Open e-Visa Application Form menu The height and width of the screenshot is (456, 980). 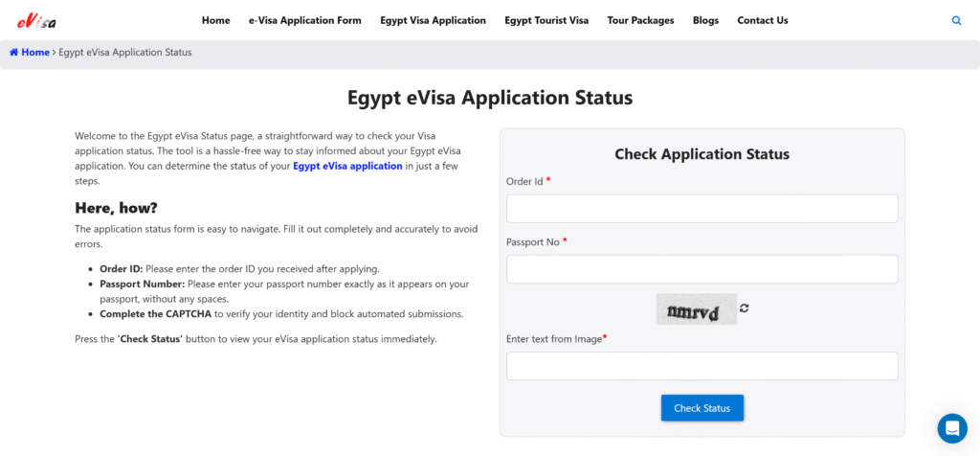pyautogui.click(x=305, y=20)
